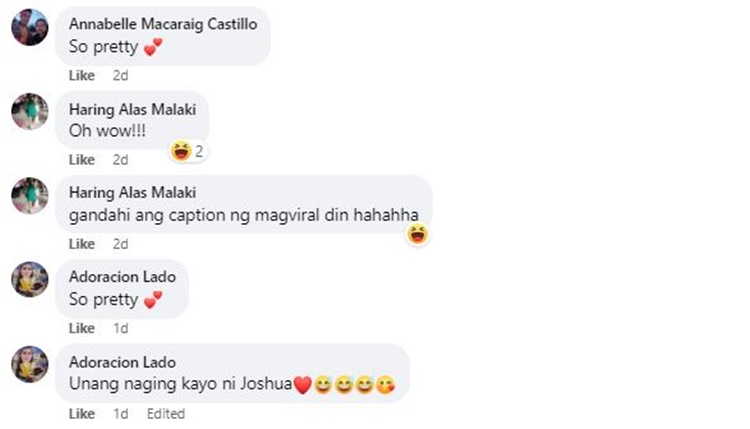View haha reaction on gandahi ang caption comment

(x=417, y=234)
